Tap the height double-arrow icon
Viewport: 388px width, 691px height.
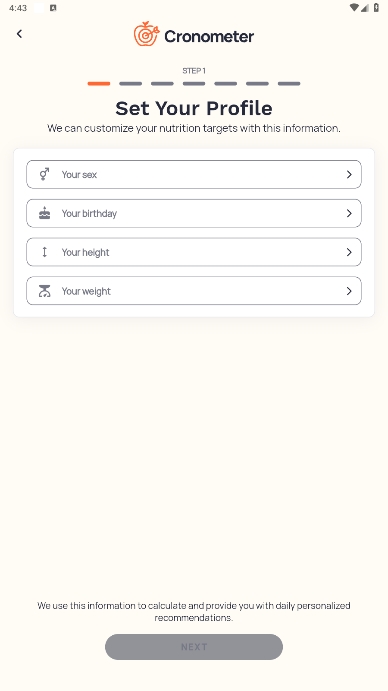pos(44,252)
